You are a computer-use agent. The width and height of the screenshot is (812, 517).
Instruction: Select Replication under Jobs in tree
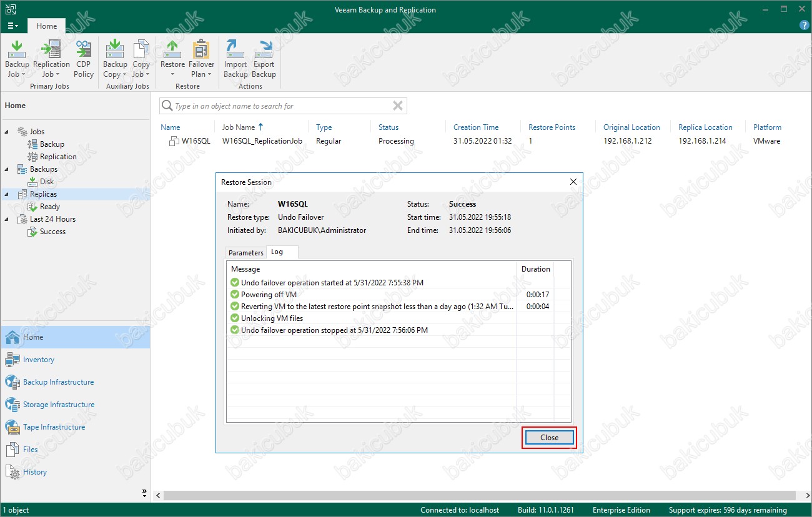[52, 157]
